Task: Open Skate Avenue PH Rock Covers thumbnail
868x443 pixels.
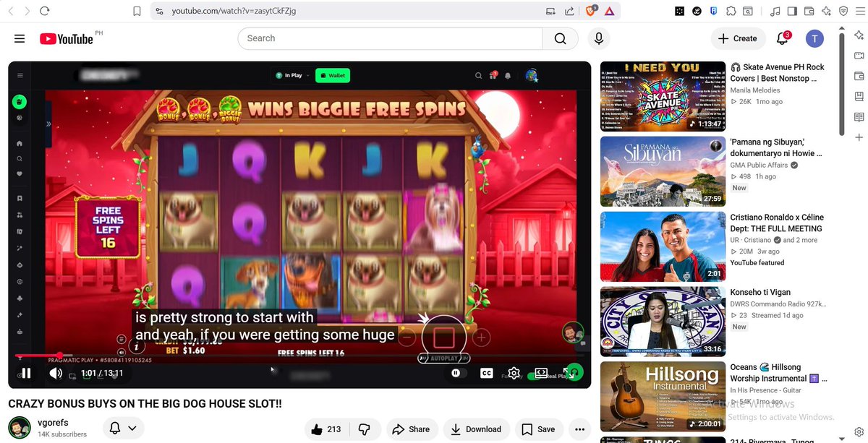Action: pyautogui.click(x=663, y=96)
